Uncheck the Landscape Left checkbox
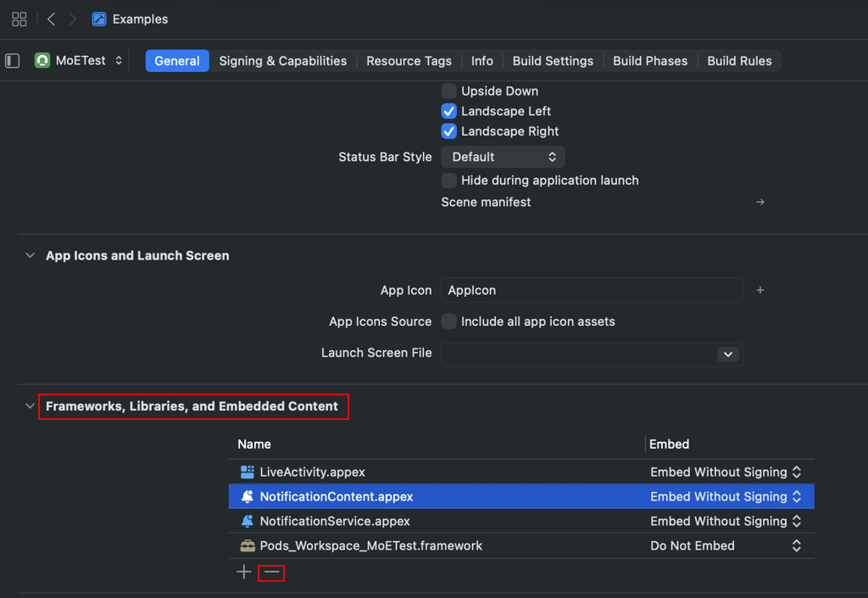Viewport: 868px width, 598px height. pos(449,111)
